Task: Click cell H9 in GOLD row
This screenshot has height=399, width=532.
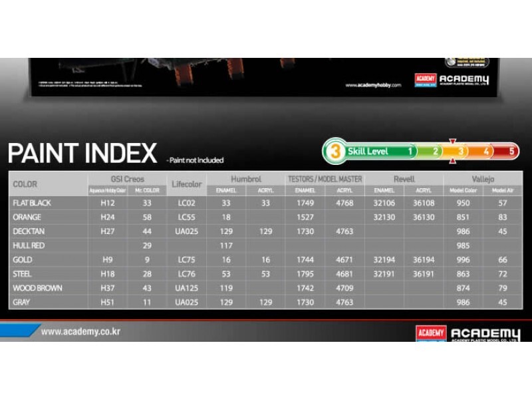Action: coord(108,260)
